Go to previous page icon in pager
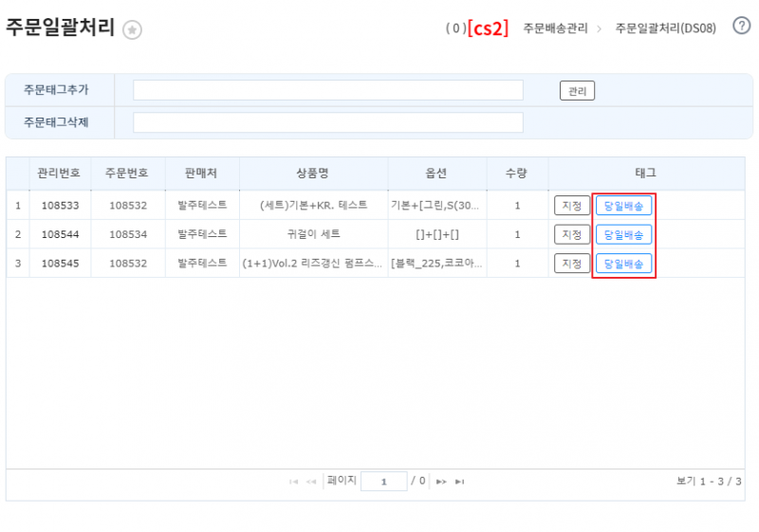Viewport: 759px width, 532px height. (x=311, y=482)
